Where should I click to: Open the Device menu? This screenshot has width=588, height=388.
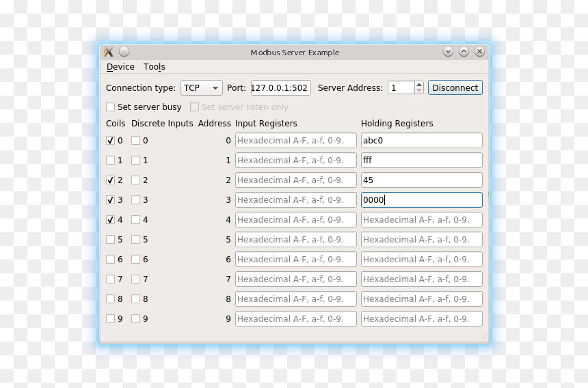pyautogui.click(x=120, y=67)
